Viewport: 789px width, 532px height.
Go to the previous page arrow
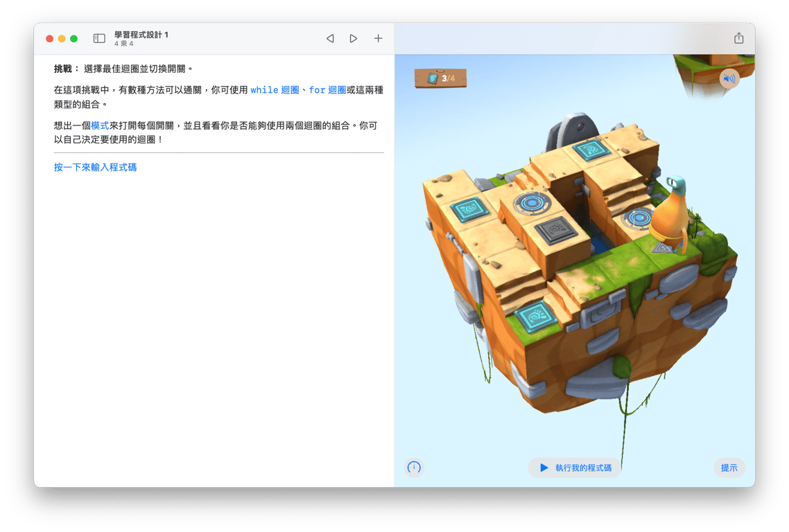[330, 39]
